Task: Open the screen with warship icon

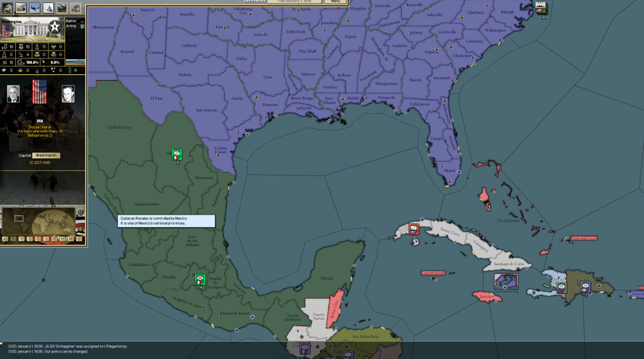Action: [48, 7]
